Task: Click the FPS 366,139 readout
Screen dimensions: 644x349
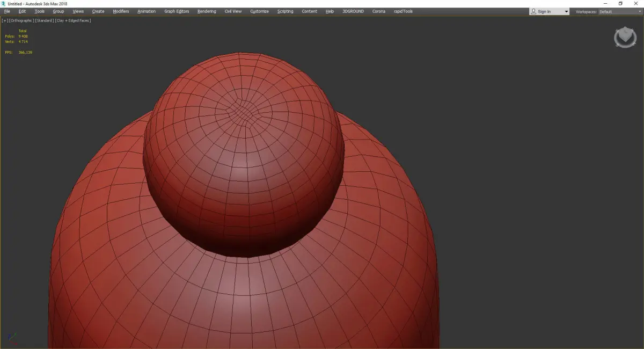Action: point(19,52)
